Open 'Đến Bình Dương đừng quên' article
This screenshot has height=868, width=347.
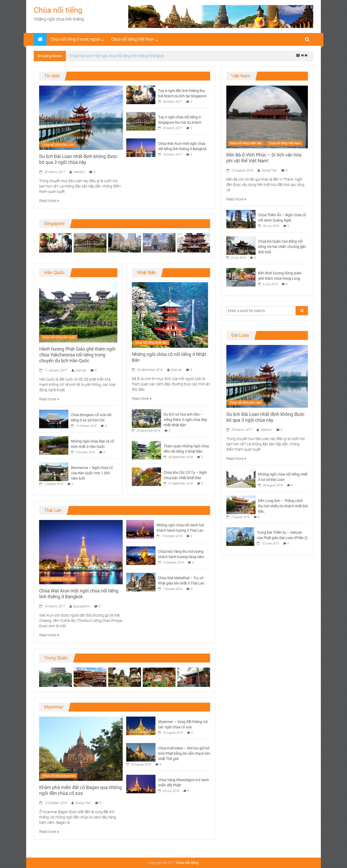(x=280, y=276)
